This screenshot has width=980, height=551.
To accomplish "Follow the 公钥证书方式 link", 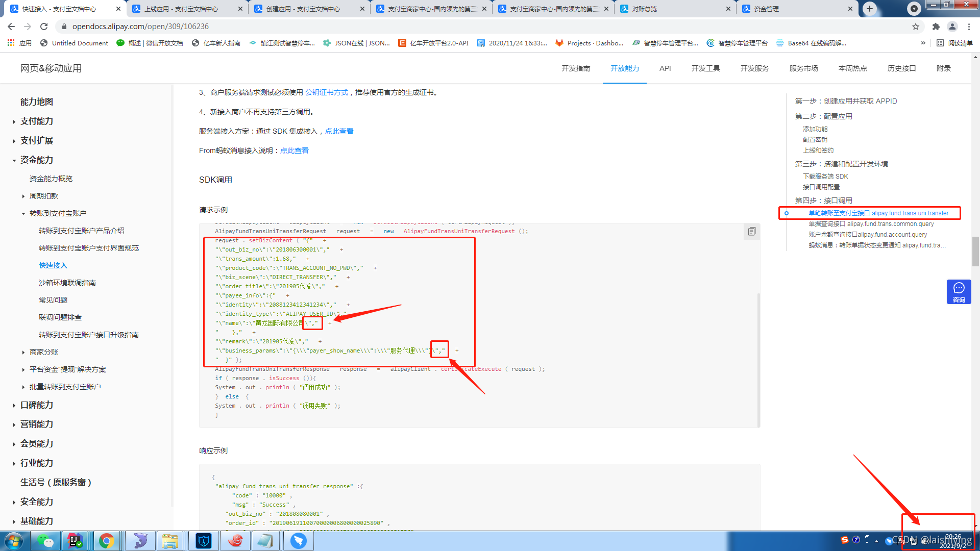I will pos(327,92).
